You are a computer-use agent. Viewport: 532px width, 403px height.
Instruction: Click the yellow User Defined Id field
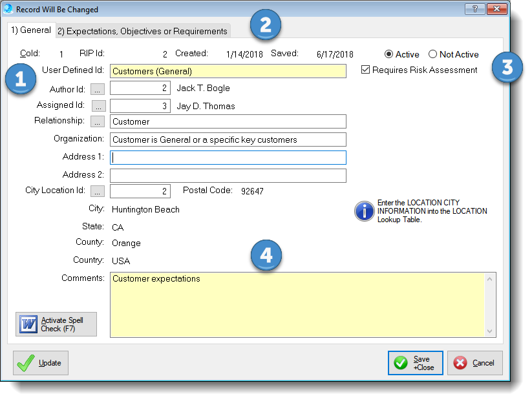click(x=226, y=71)
